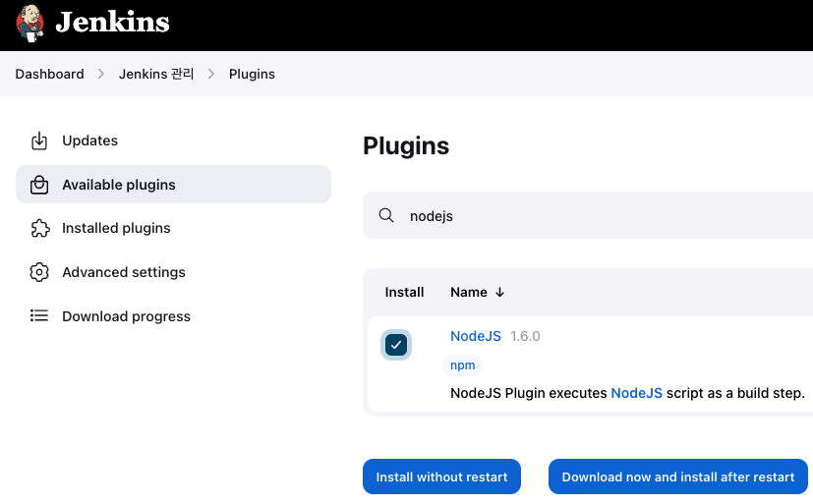This screenshot has height=504, width=813.
Task: Click the 1.6.0 version text
Action: (x=525, y=336)
